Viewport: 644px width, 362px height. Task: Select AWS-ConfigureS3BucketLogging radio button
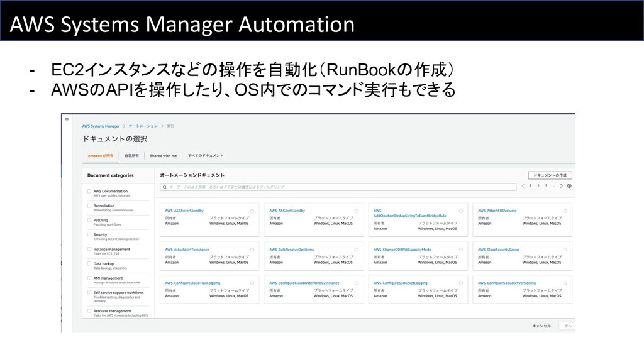[461, 283]
